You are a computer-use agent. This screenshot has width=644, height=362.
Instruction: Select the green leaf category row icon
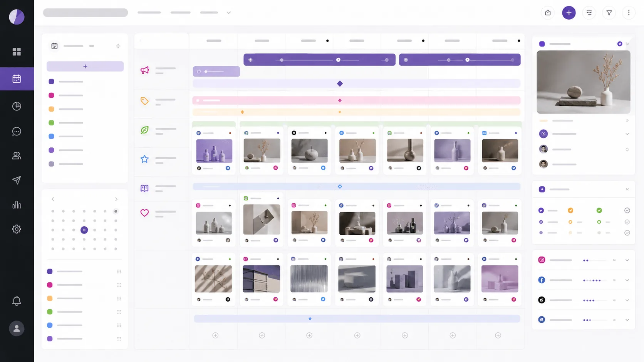point(144,130)
